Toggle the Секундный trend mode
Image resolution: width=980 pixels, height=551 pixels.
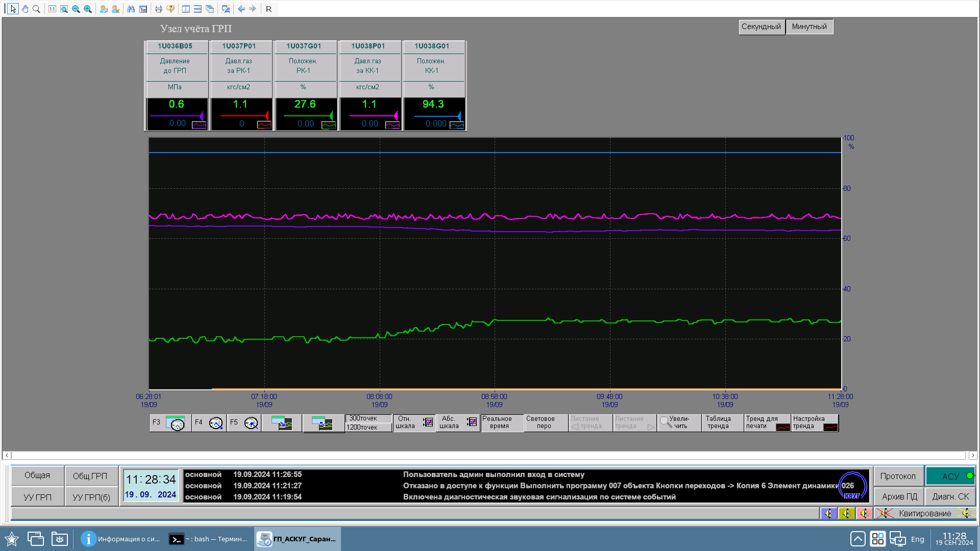click(761, 27)
